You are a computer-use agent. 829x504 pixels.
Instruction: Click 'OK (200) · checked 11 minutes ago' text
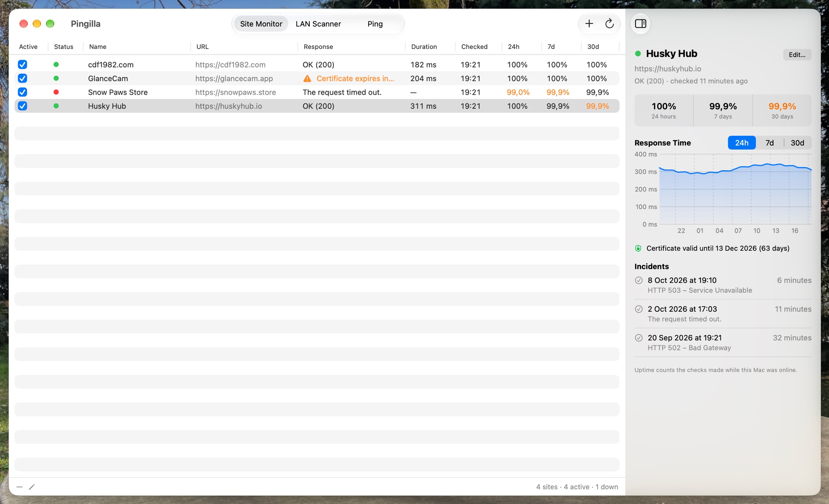pyautogui.click(x=691, y=81)
